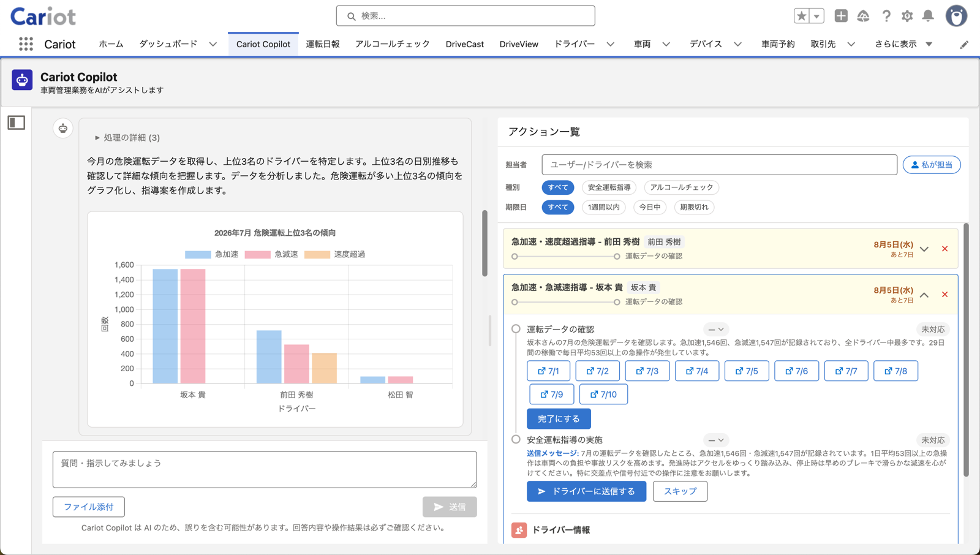The image size is (980, 555).
Task: Filter due date by 期限切れ
Action: click(694, 207)
